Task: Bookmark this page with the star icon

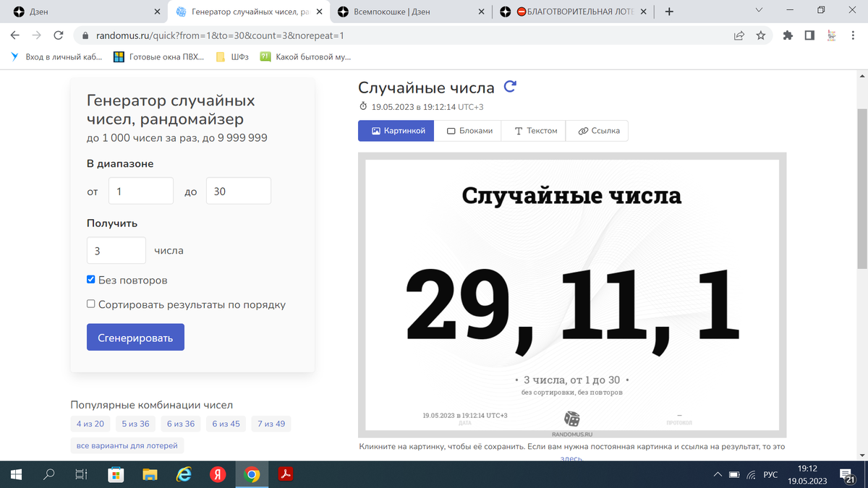Action: (760, 35)
